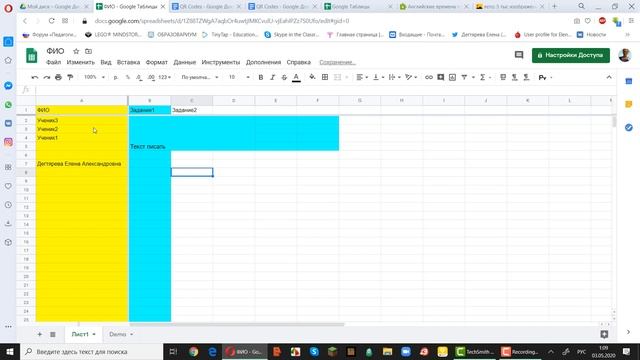Increase decimal places

[151, 77]
